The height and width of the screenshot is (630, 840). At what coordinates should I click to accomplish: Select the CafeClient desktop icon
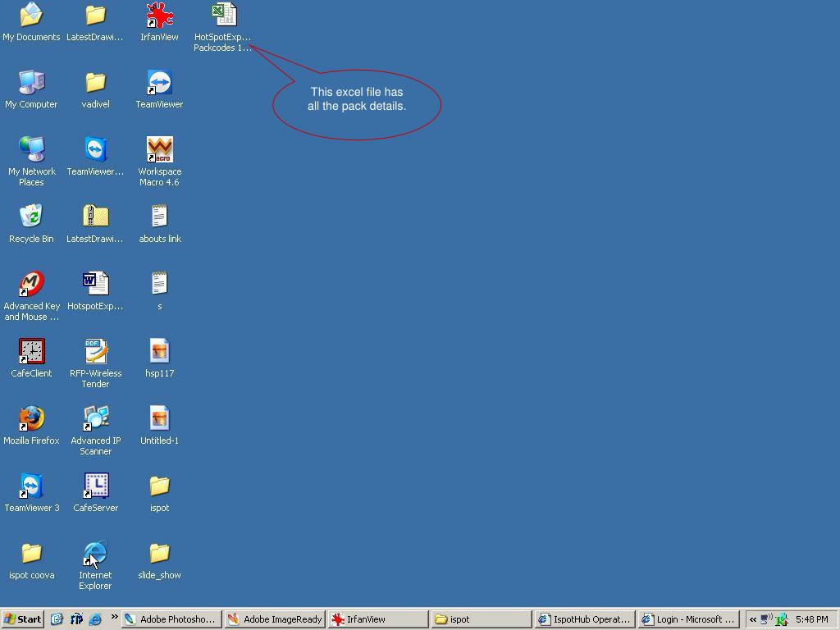(x=31, y=351)
